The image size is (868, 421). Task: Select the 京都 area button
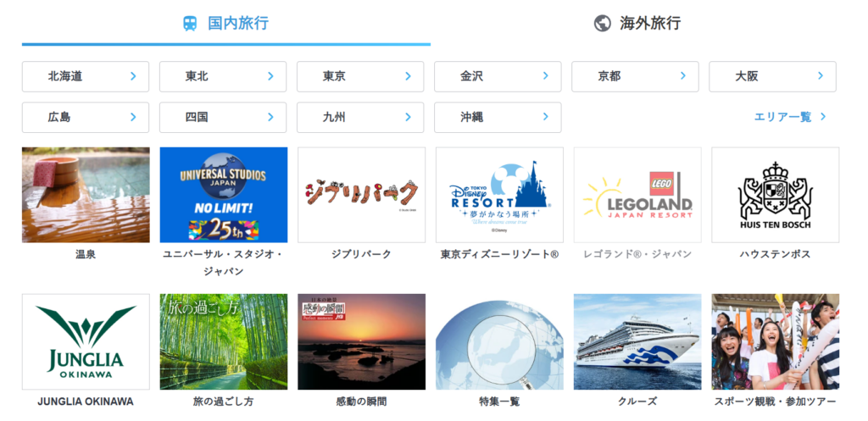[635, 76]
